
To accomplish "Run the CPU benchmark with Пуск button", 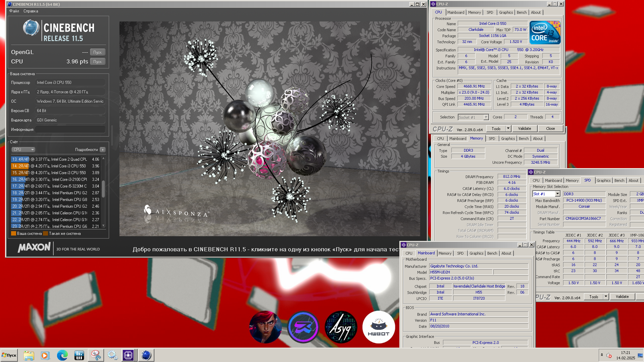I will coord(98,61).
